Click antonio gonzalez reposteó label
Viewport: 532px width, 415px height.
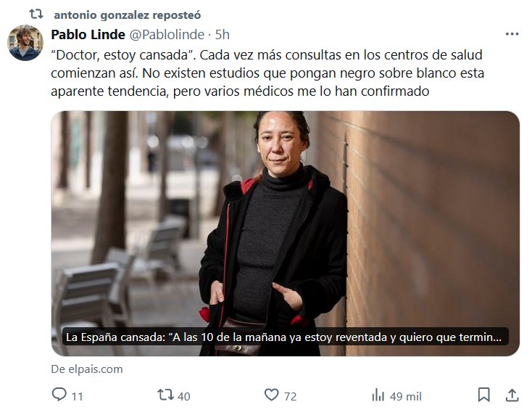(128, 15)
